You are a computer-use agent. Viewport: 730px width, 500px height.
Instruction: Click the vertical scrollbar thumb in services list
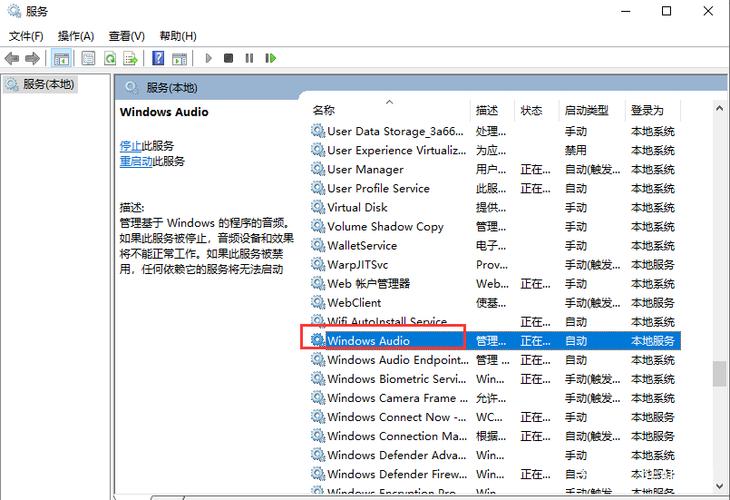point(719,373)
